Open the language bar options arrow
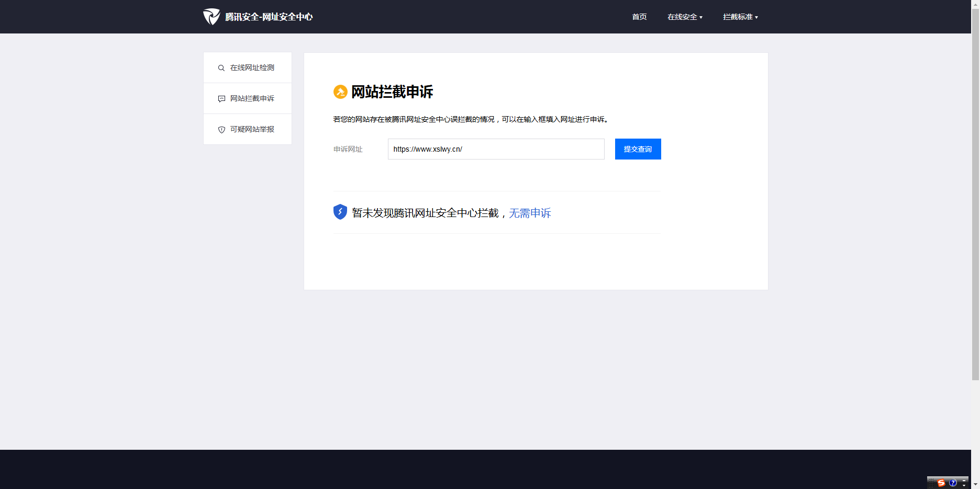The height and width of the screenshot is (489, 980). point(964,486)
